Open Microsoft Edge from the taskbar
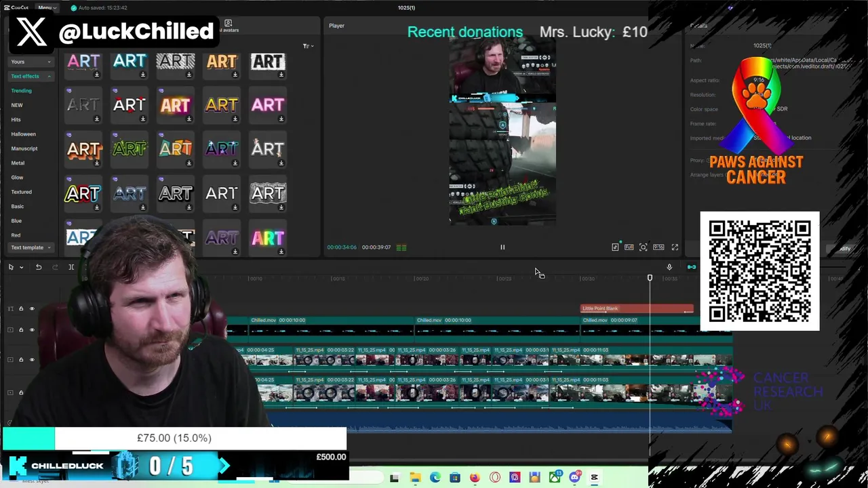The height and width of the screenshot is (488, 868). 435,478
